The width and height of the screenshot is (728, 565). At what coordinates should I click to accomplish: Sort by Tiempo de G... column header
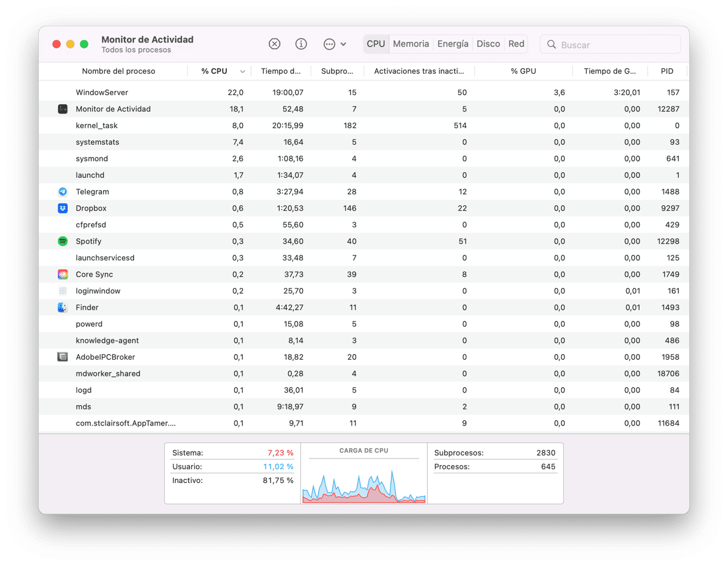tap(610, 71)
